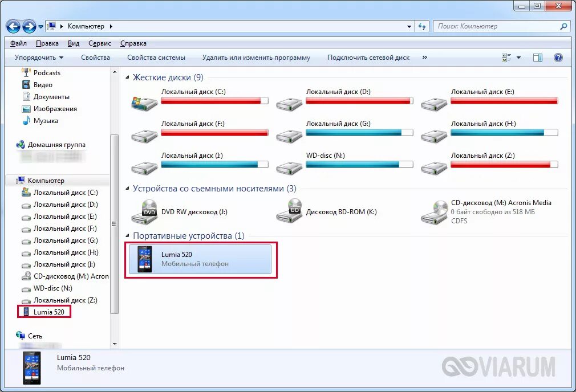Select Локальный диск (G:) drive icon
Image resolution: width=576 pixels, height=392 pixels.
[289, 136]
